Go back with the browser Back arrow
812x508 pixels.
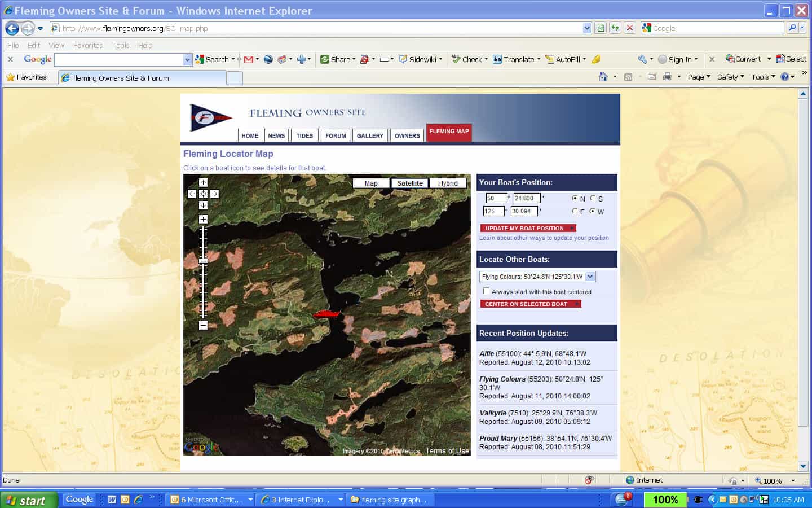[12, 28]
